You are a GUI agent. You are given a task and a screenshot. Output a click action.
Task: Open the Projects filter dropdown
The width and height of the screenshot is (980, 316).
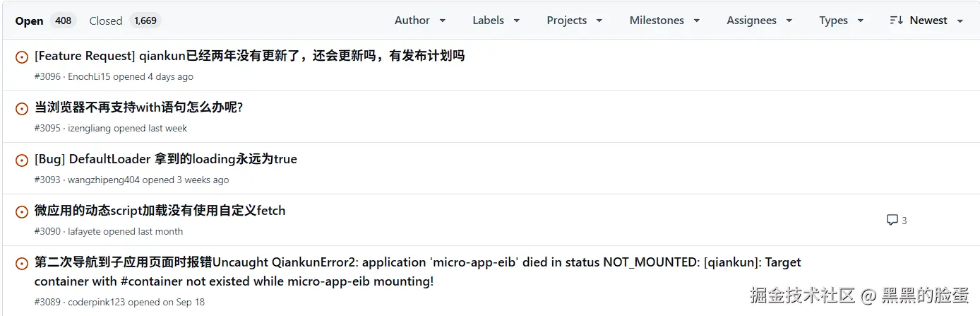[x=574, y=21]
